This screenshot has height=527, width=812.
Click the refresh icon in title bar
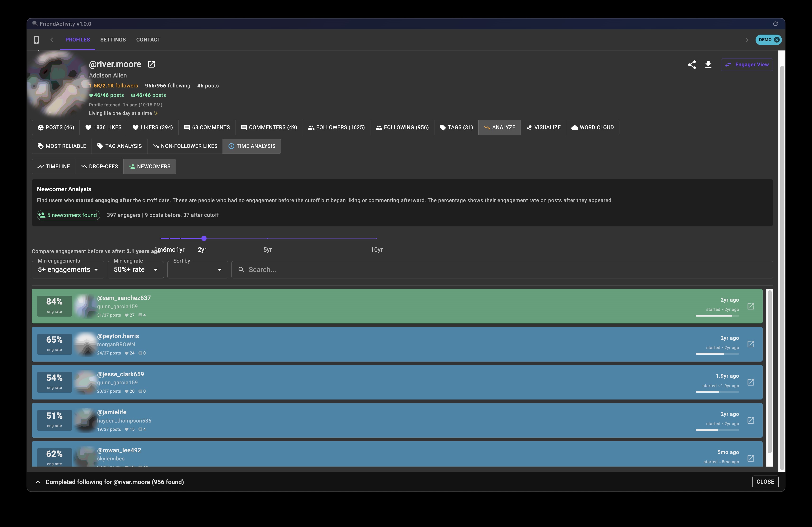(x=776, y=23)
